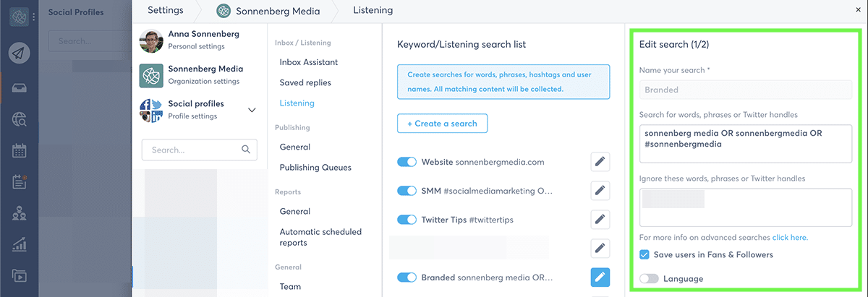Open the compose paper plane icon
The height and width of the screenshot is (297, 868).
click(20, 53)
